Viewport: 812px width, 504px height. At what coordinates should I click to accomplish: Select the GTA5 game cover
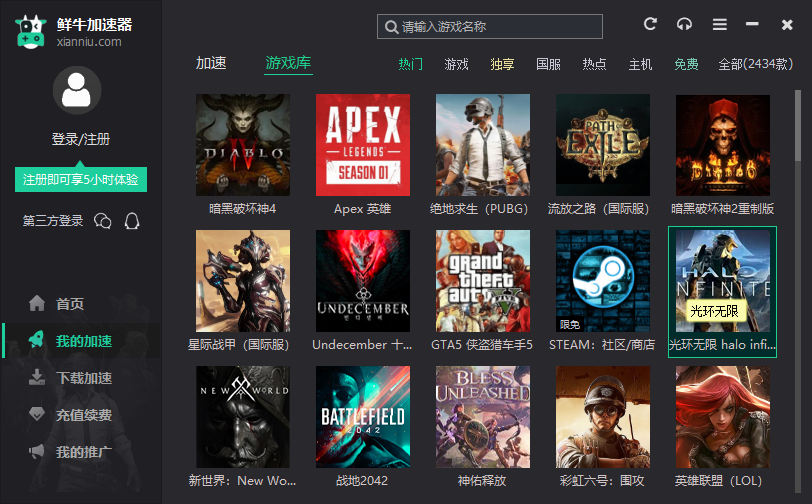pos(483,281)
